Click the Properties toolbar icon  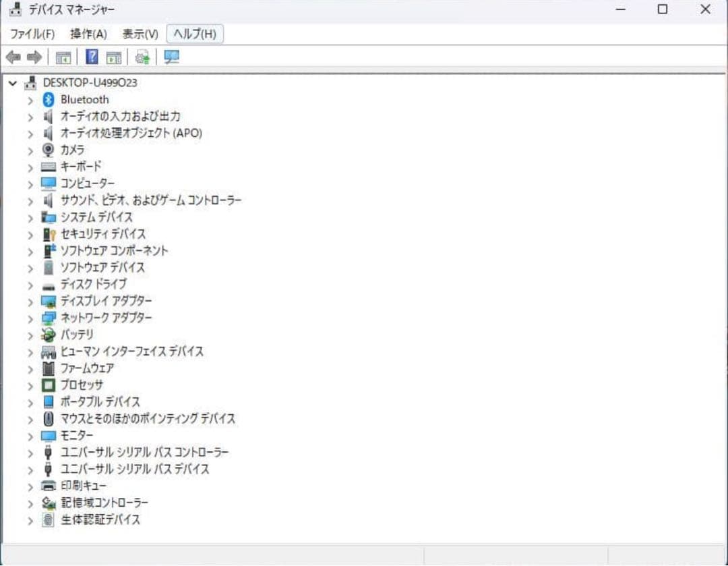coord(113,57)
